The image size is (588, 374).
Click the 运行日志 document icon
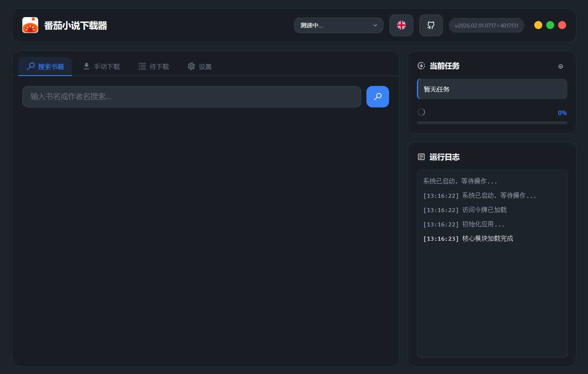click(x=421, y=157)
